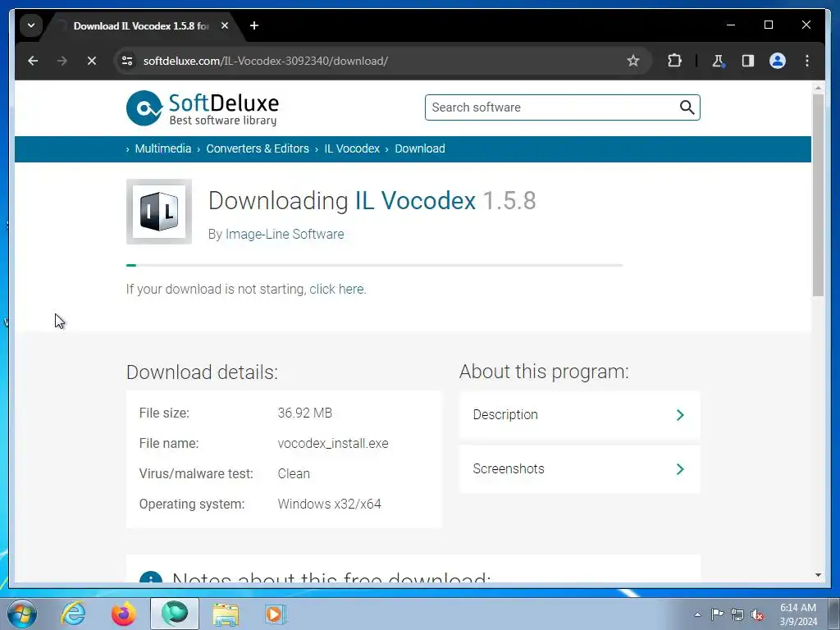Open the network tray icon
The width and height of the screenshot is (840, 630).
737,614
